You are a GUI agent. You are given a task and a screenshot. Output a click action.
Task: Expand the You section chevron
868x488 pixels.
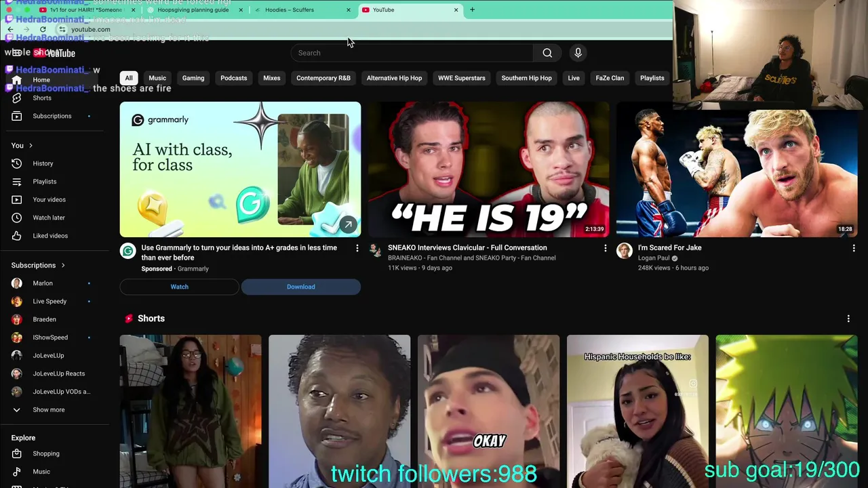click(x=31, y=146)
